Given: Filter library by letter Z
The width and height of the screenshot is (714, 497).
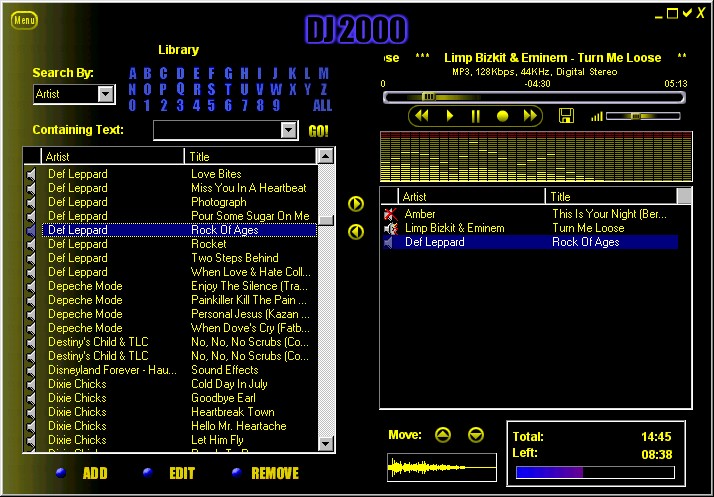Looking at the screenshot, I should coord(323,89).
